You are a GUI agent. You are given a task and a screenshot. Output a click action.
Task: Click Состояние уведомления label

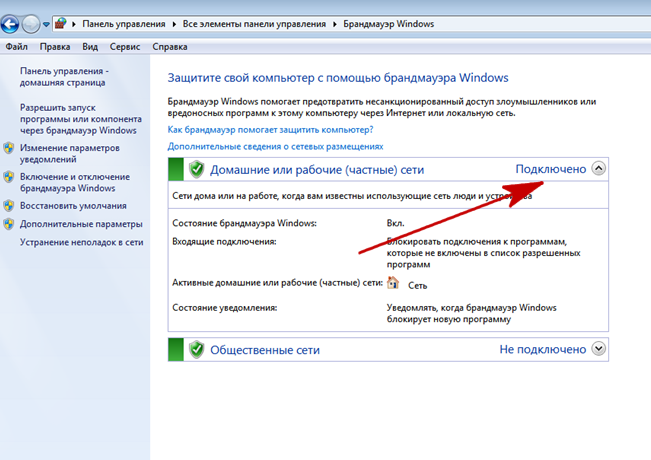point(225,308)
